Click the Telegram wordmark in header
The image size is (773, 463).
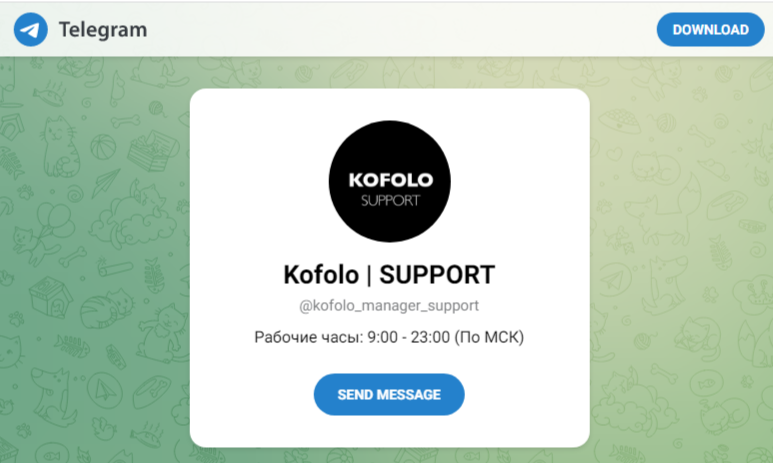(103, 30)
